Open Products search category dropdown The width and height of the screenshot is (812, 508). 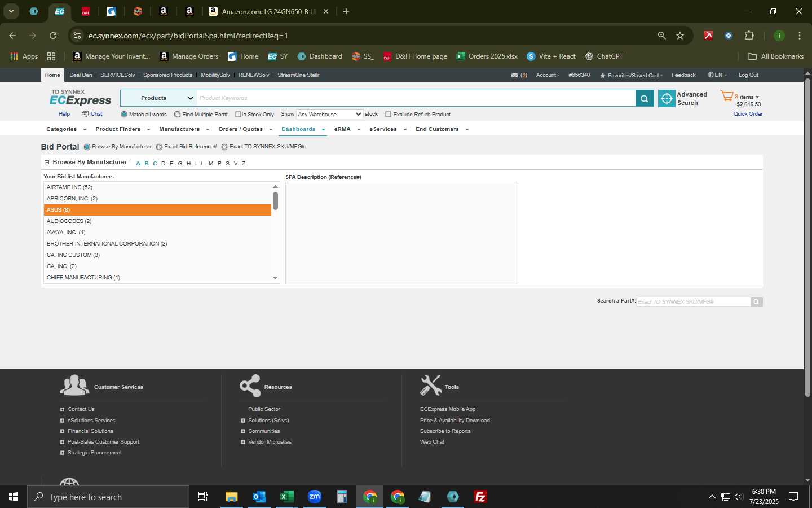coord(158,98)
